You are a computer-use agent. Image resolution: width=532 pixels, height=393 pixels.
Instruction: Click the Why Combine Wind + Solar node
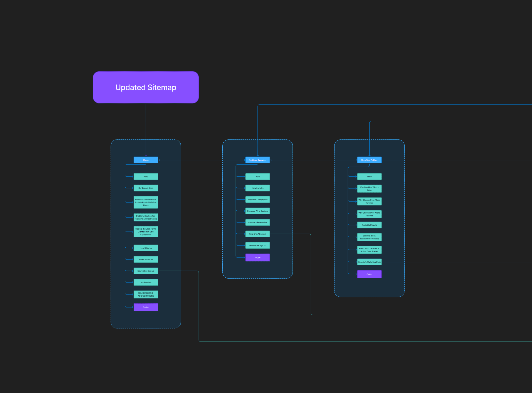[369, 189]
